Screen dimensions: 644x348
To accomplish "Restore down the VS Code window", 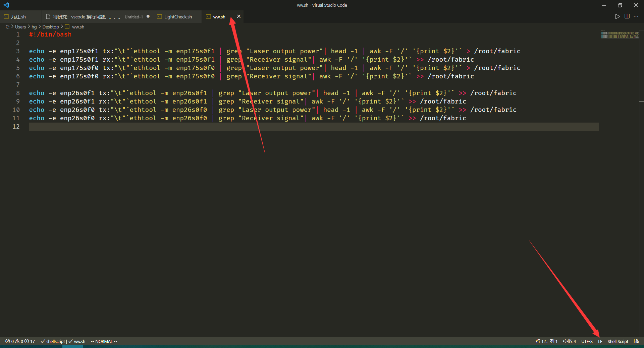I will (x=620, y=5).
